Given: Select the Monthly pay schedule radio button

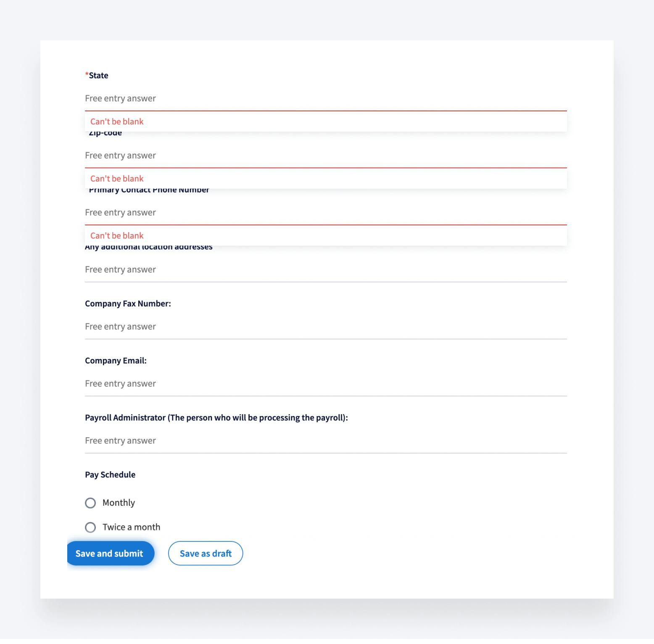Looking at the screenshot, I should click(x=90, y=503).
